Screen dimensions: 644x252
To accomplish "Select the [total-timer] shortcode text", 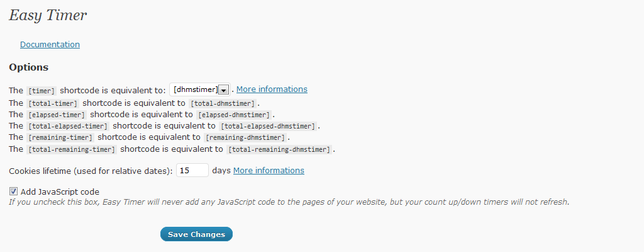I will pyautogui.click(x=53, y=103).
